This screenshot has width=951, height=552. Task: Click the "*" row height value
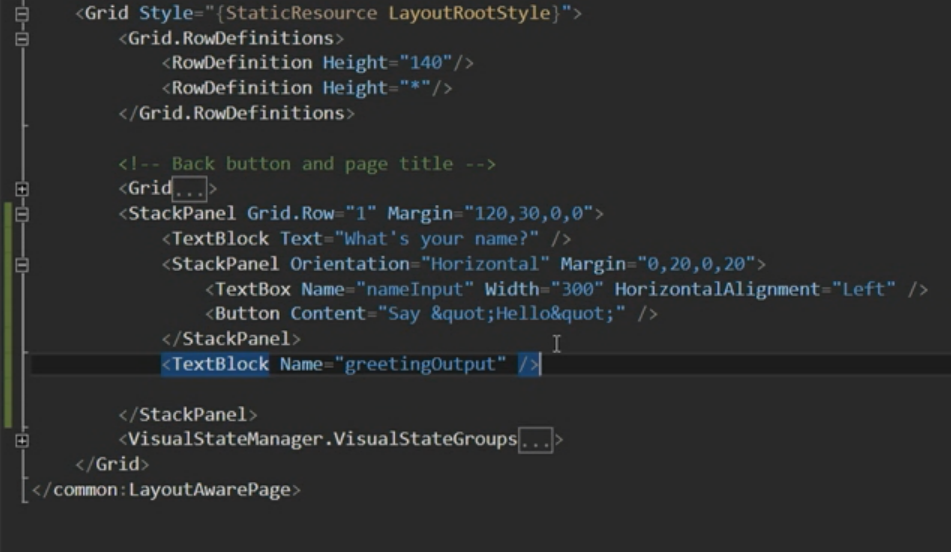[415, 88]
